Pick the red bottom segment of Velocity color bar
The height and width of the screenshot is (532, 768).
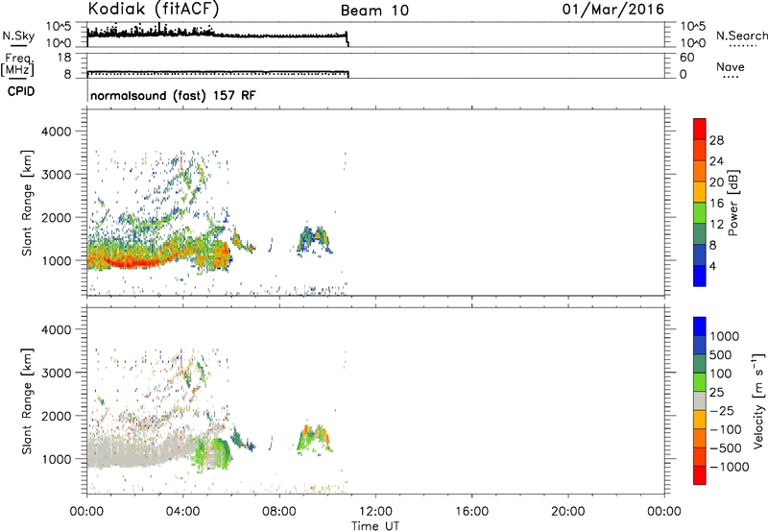(700, 475)
